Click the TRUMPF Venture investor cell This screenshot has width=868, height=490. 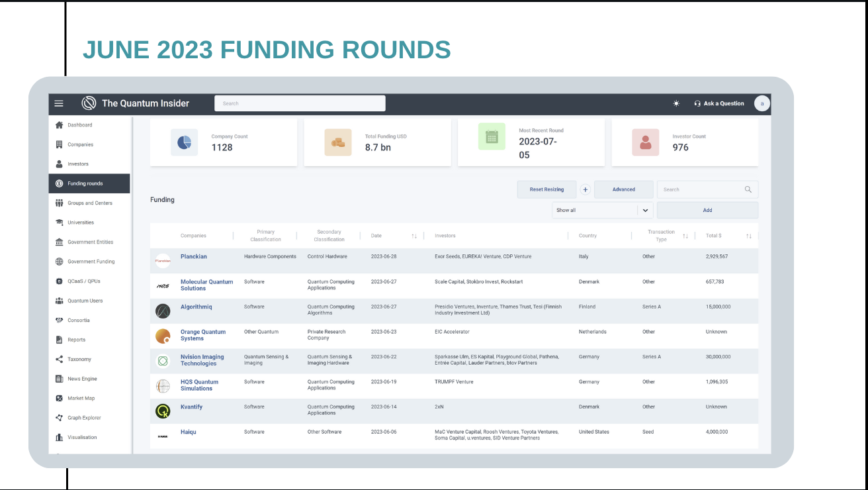pos(454,381)
